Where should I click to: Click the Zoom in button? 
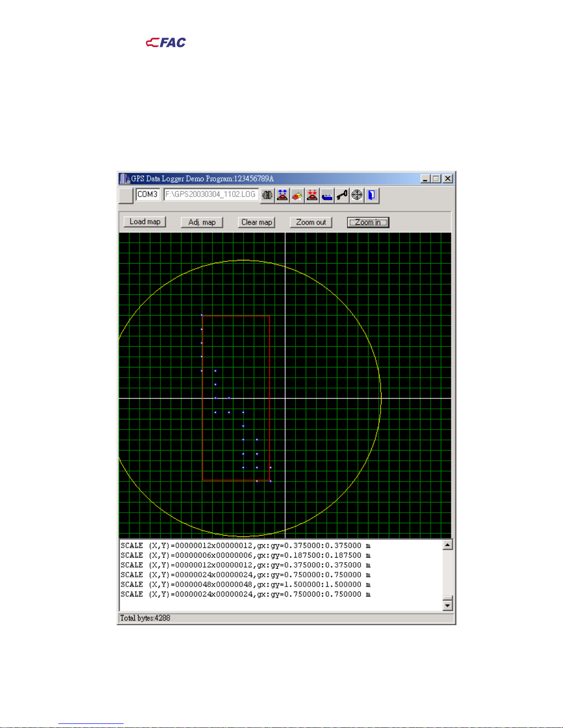point(368,222)
